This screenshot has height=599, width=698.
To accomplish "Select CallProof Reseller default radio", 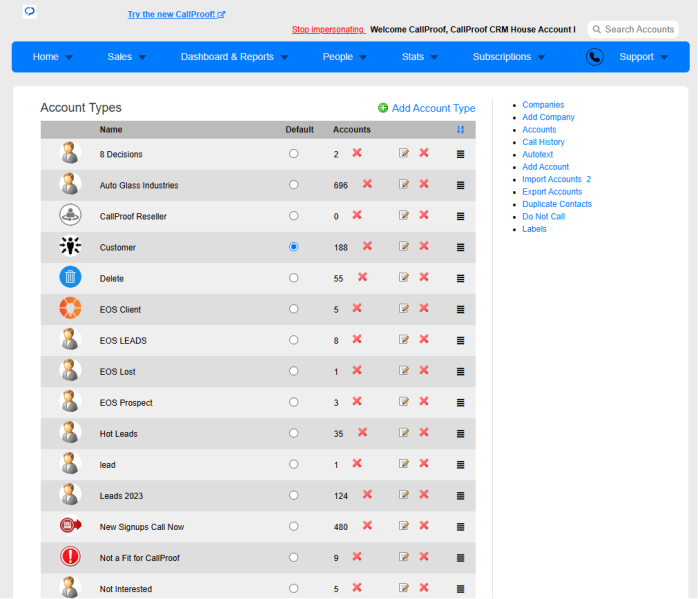I will coord(293,216).
